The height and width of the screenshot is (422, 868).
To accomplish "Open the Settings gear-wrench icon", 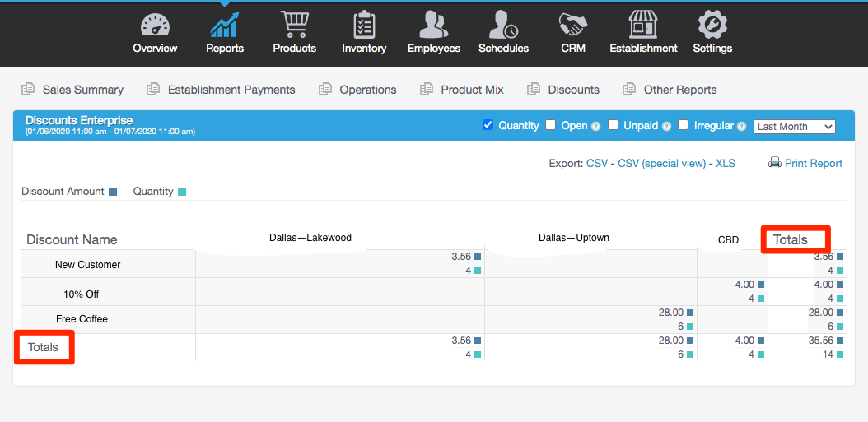I will 712,25.
